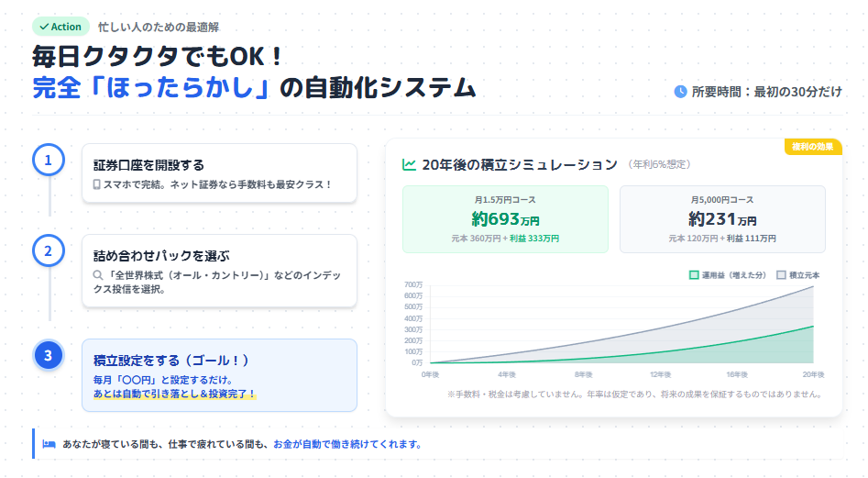Select the step 2 number circle

click(x=49, y=250)
